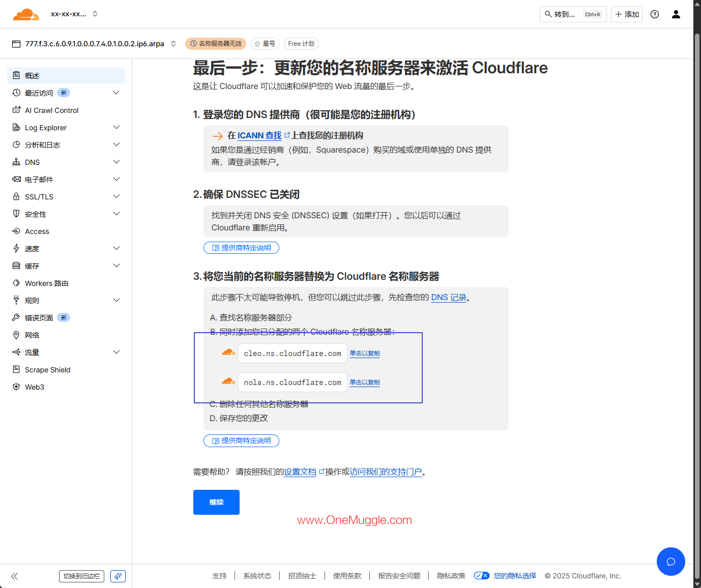Expand the 最近访问 menu chevron
This screenshot has width=701, height=588.
click(116, 93)
